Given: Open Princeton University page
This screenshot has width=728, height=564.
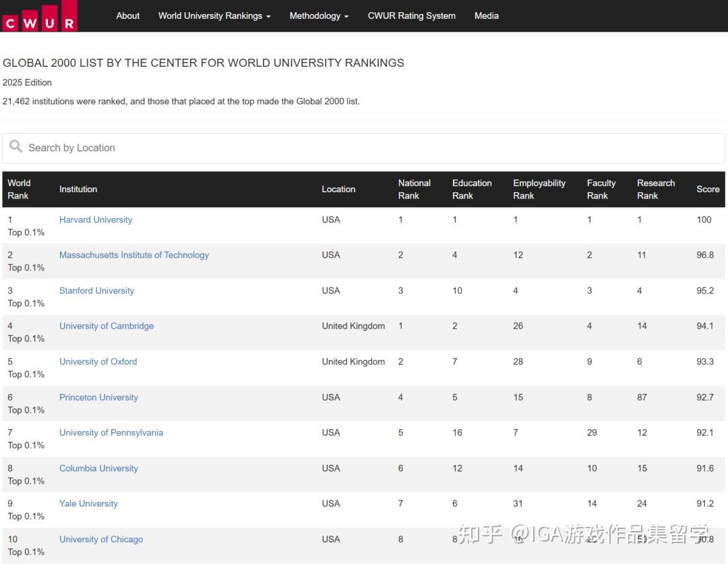Looking at the screenshot, I should 98,397.
